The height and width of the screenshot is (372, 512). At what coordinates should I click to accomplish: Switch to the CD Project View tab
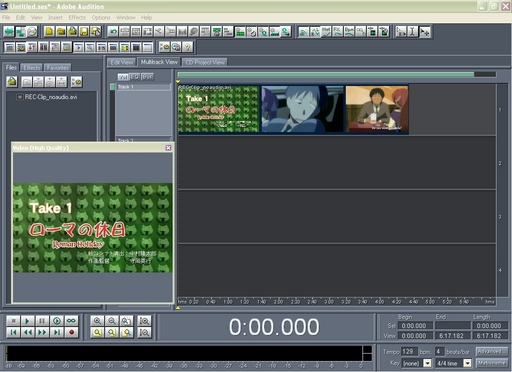pyautogui.click(x=205, y=62)
